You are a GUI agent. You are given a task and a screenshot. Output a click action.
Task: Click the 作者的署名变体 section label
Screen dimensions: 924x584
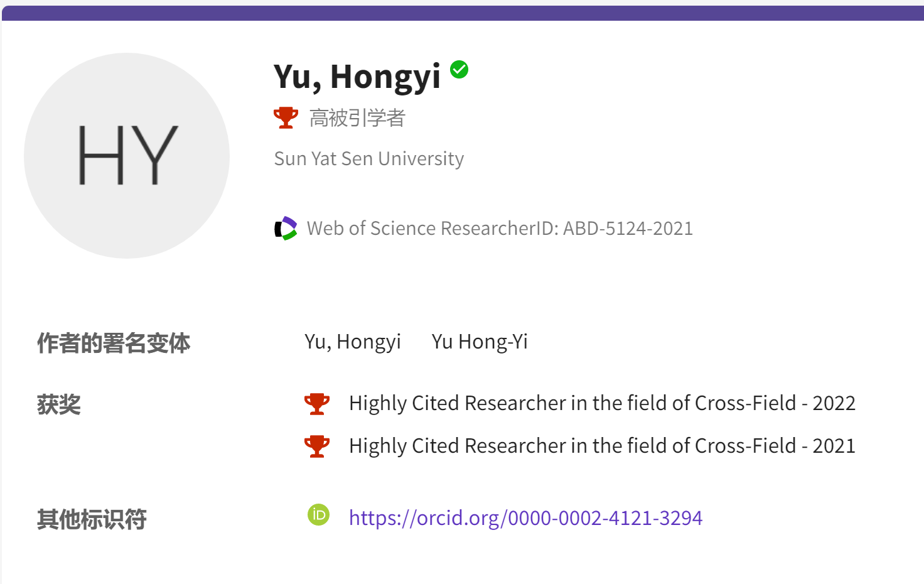114,343
